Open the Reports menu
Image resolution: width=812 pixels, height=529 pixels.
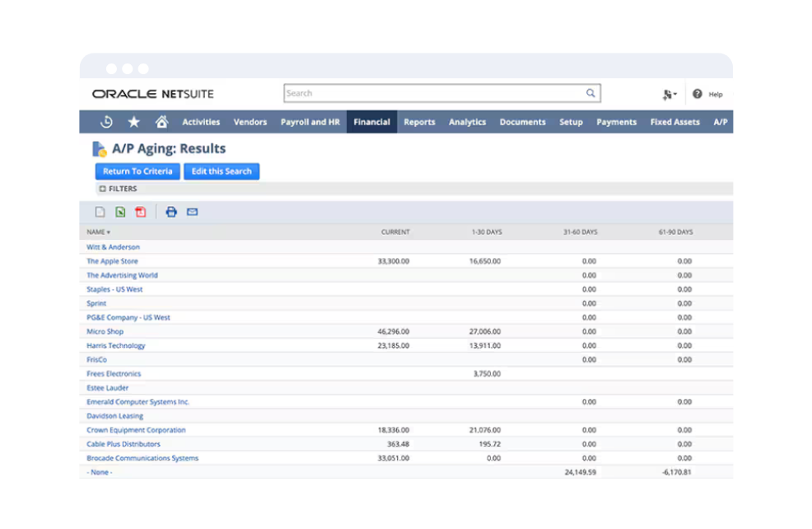pos(419,122)
